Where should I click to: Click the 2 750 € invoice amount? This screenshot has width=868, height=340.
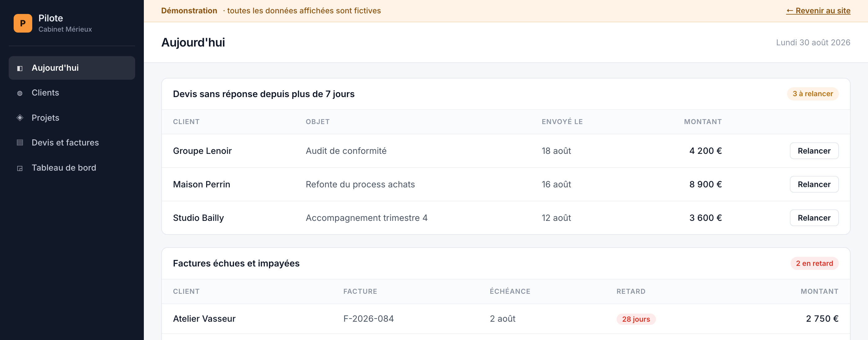point(822,319)
